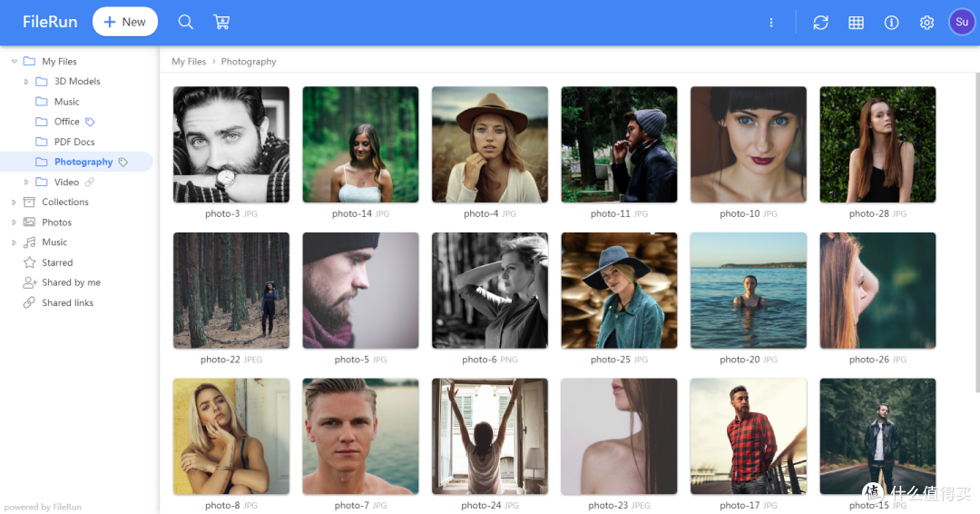Select the photo-28 thumbnail
The height and width of the screenshot is (514, 980).
click(878, 144)
